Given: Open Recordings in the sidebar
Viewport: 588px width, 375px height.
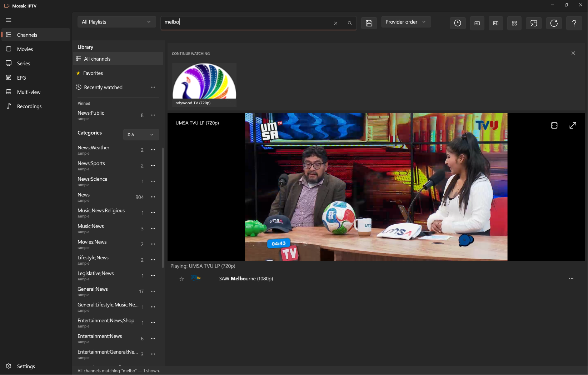Looking at the screenshot, I should tap(36, 106).
